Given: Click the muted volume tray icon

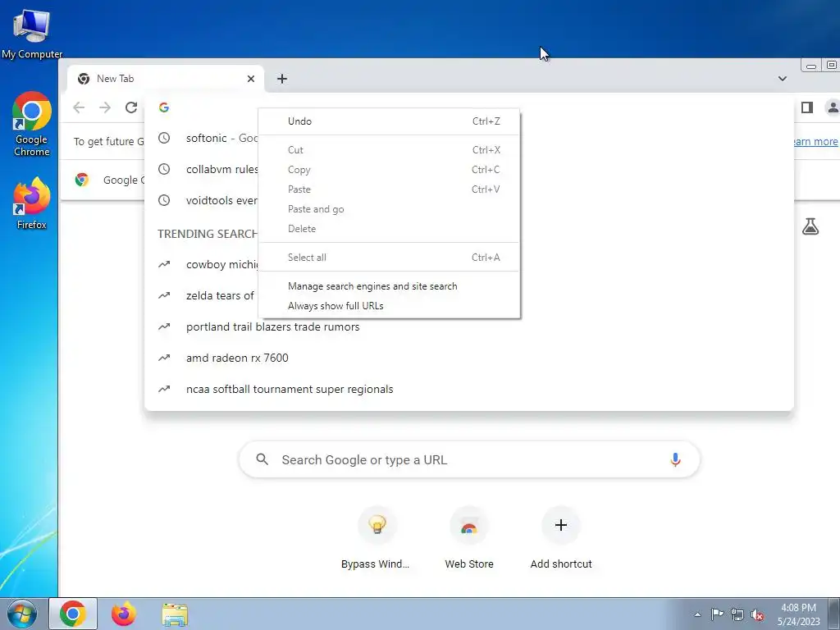Looking at the screenshot, I should click(757, 614).
